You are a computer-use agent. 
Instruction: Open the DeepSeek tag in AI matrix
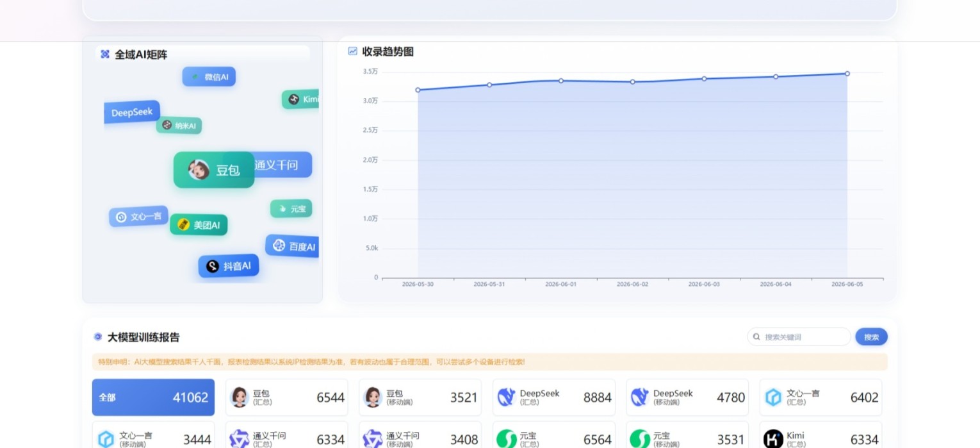coord(132,112)
